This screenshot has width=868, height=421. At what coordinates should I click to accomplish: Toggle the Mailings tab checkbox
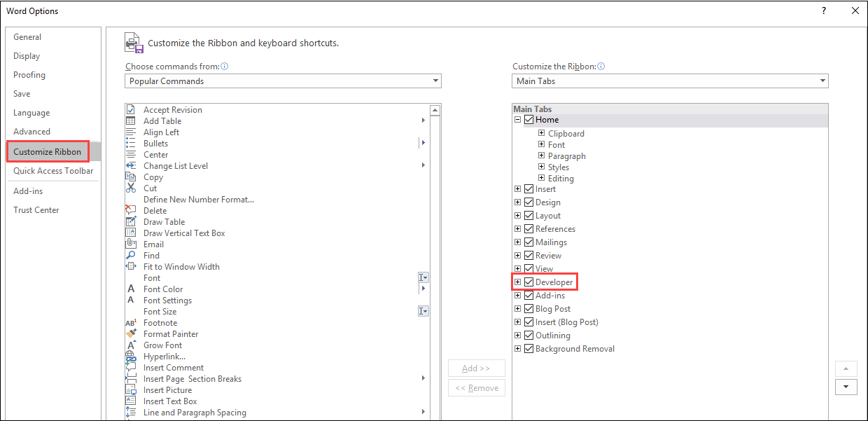(x=528, y=242)
